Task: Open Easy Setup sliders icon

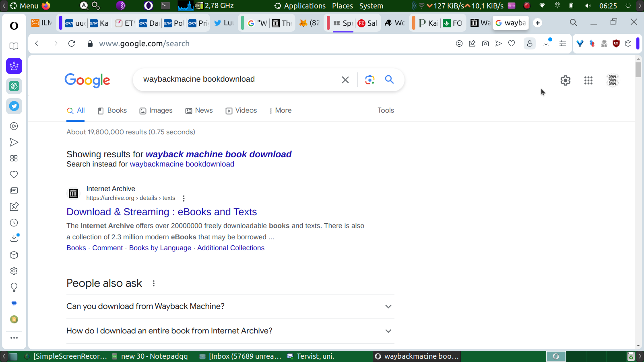Action: click(563, 43)
